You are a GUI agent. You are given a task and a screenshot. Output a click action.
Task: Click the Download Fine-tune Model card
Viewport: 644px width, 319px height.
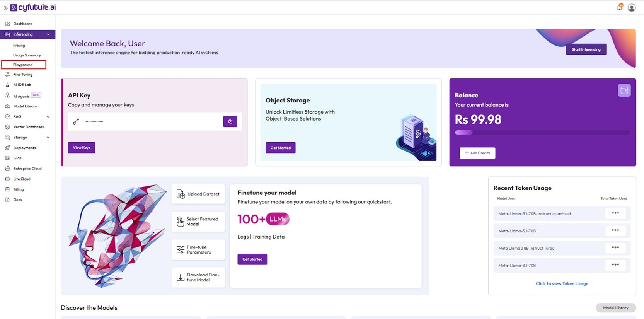tap(198, 277)
